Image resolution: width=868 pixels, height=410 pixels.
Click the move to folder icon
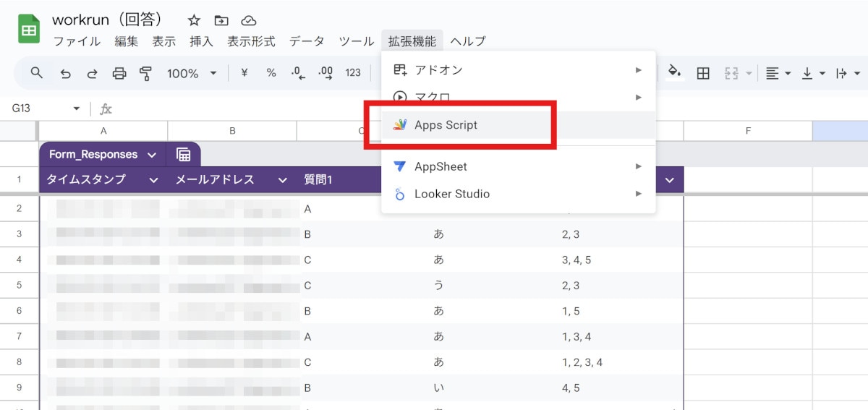221,20
